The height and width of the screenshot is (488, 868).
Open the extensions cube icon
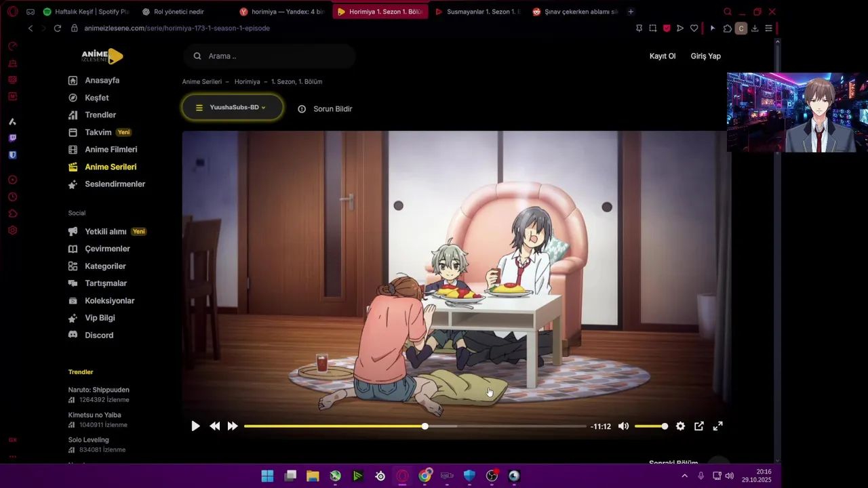728,28
